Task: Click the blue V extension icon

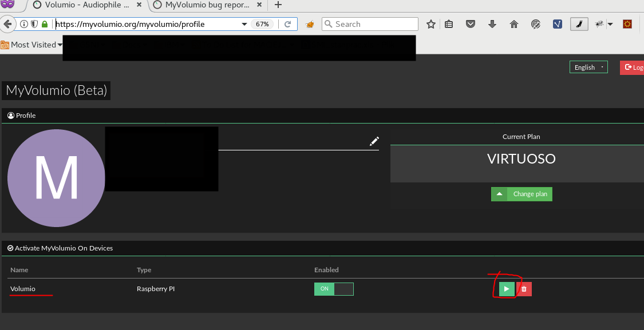Action: click(x=558, y=24)
